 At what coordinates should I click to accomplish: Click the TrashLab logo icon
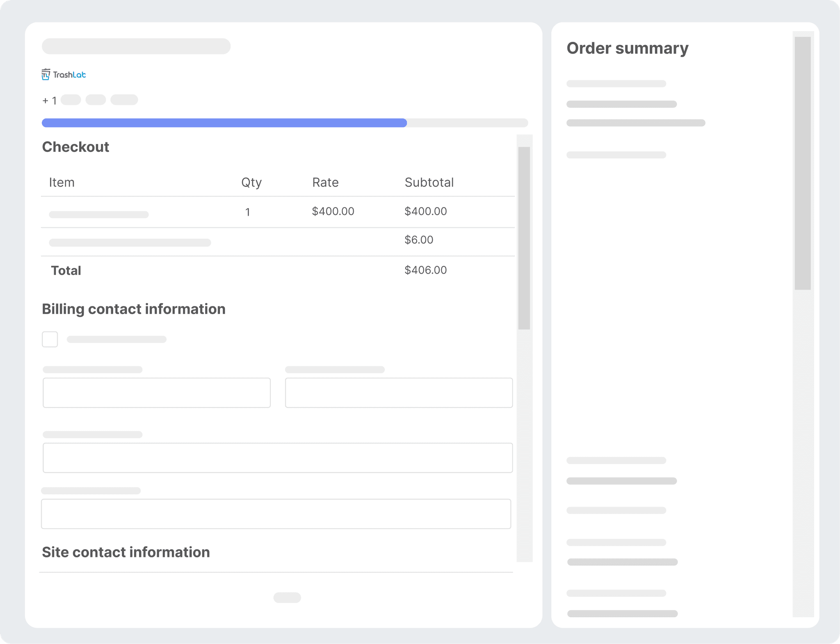(46, 75)
